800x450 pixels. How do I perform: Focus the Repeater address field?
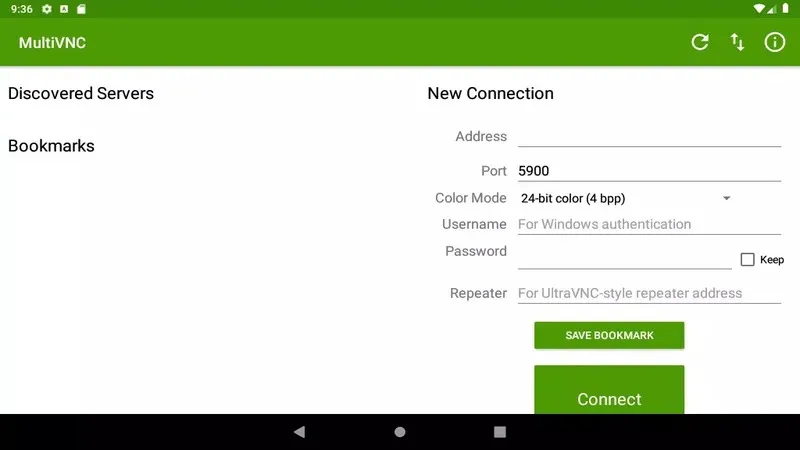click(649, 293)
